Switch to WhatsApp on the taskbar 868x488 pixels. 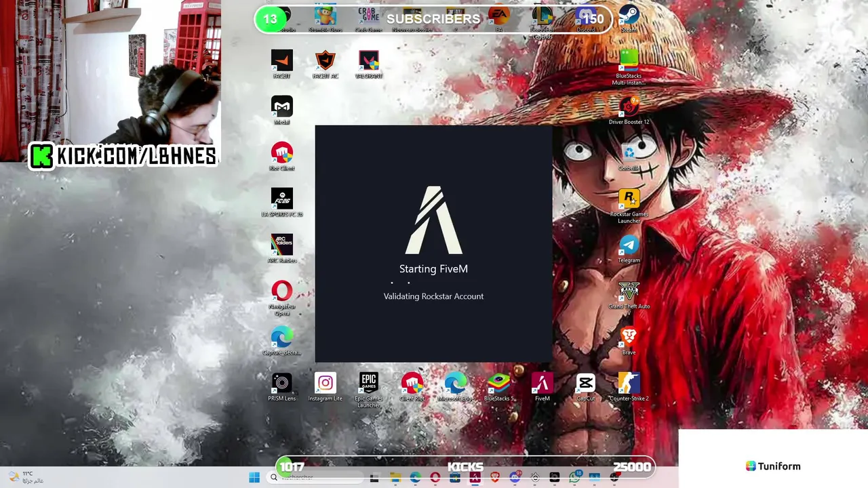click(575, 477)
